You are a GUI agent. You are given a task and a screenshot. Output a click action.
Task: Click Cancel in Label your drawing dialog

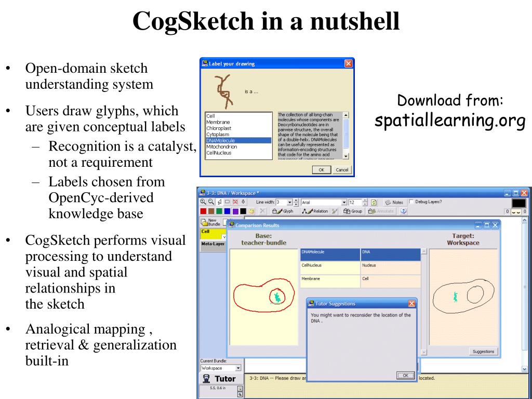(342, 170)
